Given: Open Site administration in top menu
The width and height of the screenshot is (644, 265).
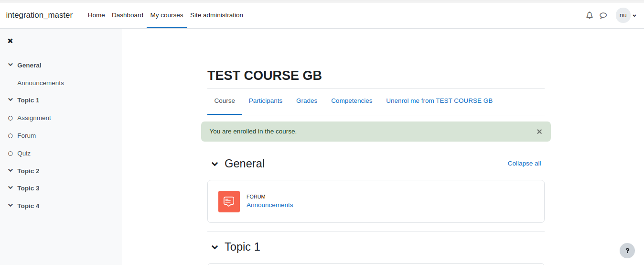Looking at the screenshot, I should 216,15.
